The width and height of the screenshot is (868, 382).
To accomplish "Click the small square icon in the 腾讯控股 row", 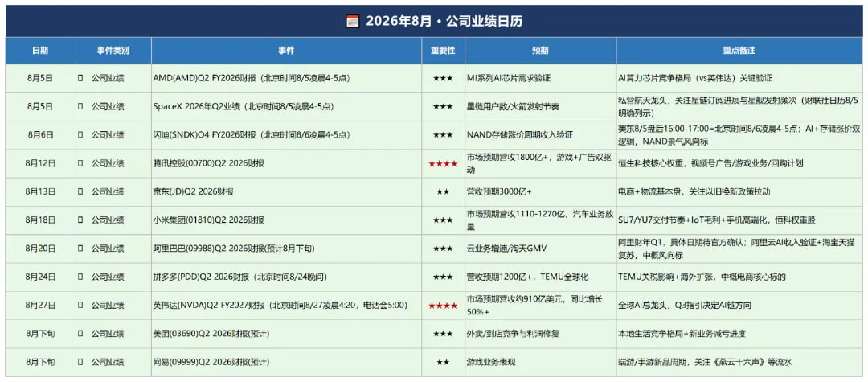I will tap(81, 163).
